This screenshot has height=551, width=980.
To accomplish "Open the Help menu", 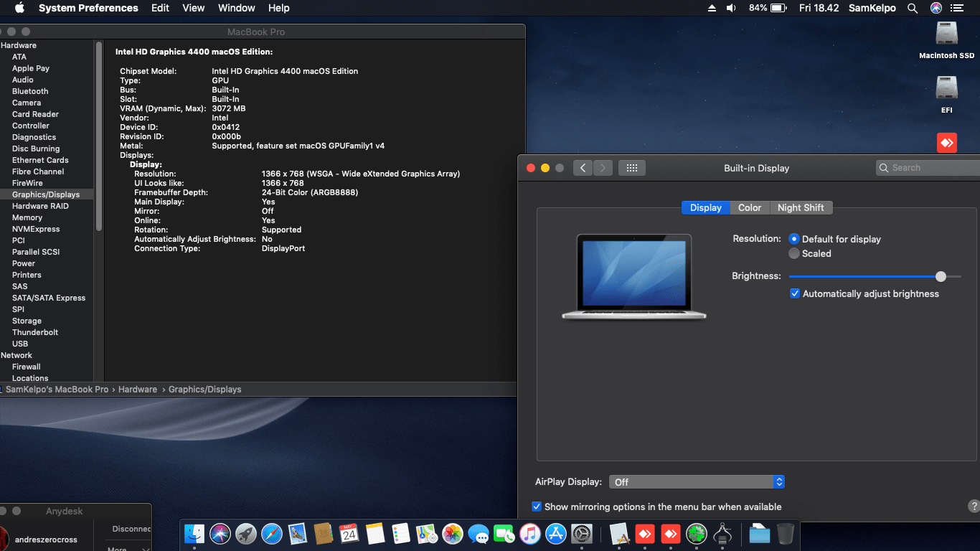I will tap(278, 8).
